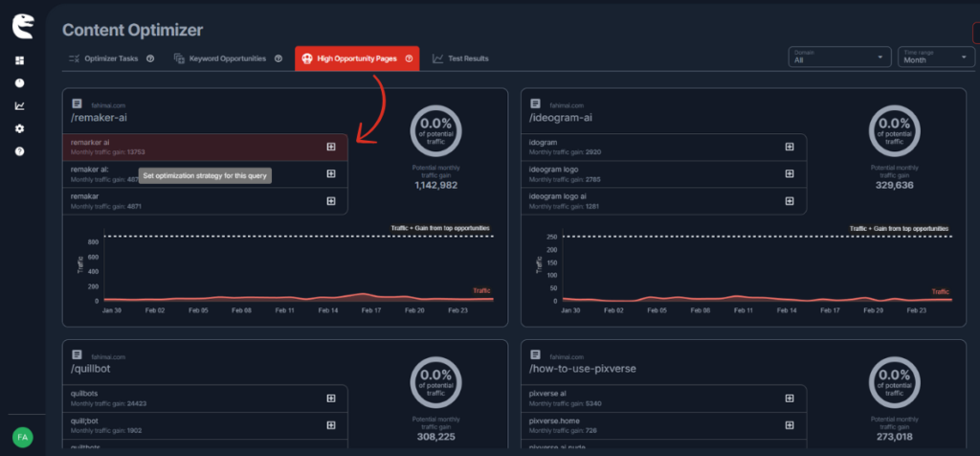Screen dimensions: 980x456
Task: Click the plus icon for 'quill;bot'
Action: [331, 425]
